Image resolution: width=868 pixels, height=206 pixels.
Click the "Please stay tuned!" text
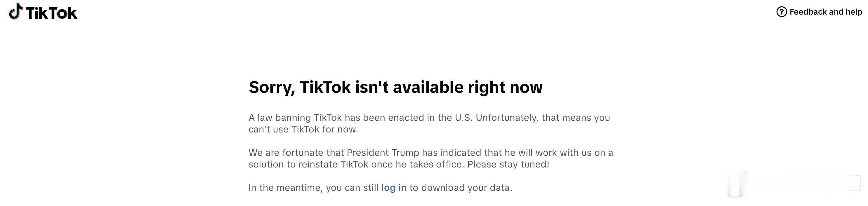click(x=508, y=164)
